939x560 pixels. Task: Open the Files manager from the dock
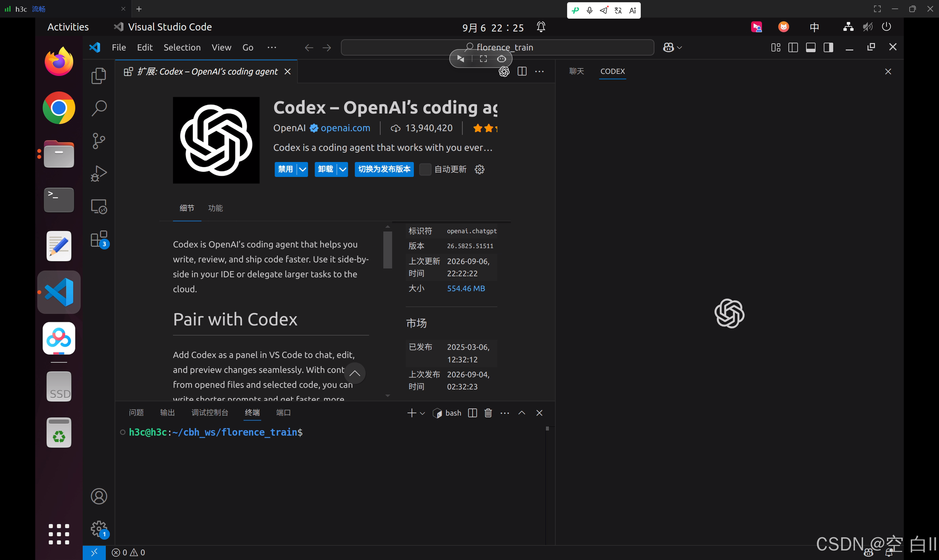click(59, 154)
